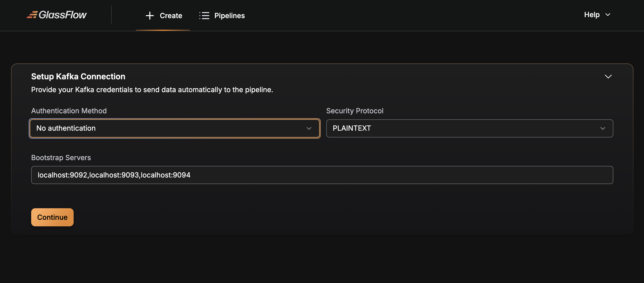The height and width of the screenshot is (283, 644).
Task: Click the GlassFlow wordmark text
Action: pyautogui.click(x=63, y=15)
